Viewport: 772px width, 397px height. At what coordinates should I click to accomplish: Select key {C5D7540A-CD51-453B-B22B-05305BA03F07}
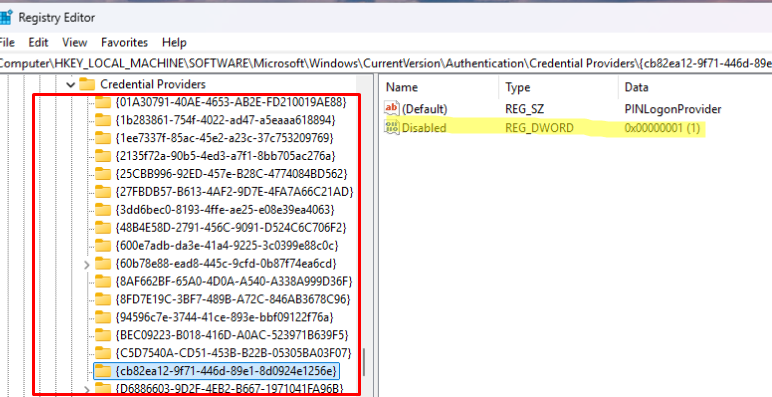tap(233, 353)
